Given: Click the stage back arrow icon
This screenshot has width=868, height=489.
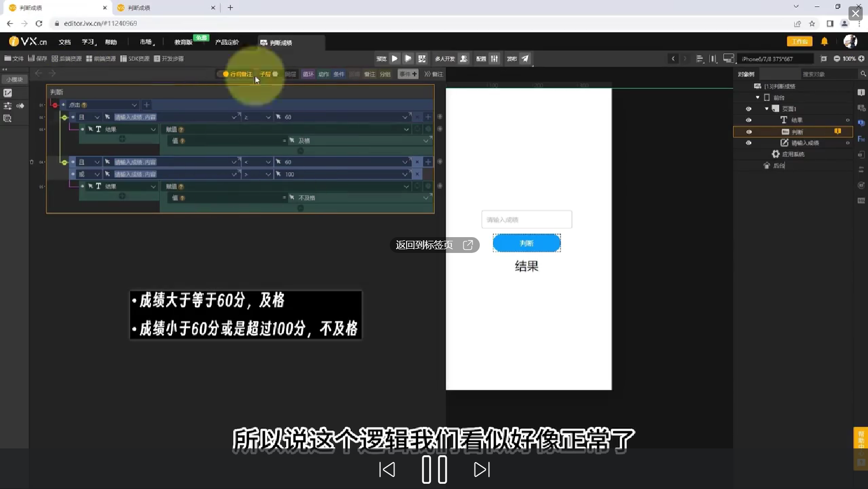Looking at the screenshot, I should [673, 58].
